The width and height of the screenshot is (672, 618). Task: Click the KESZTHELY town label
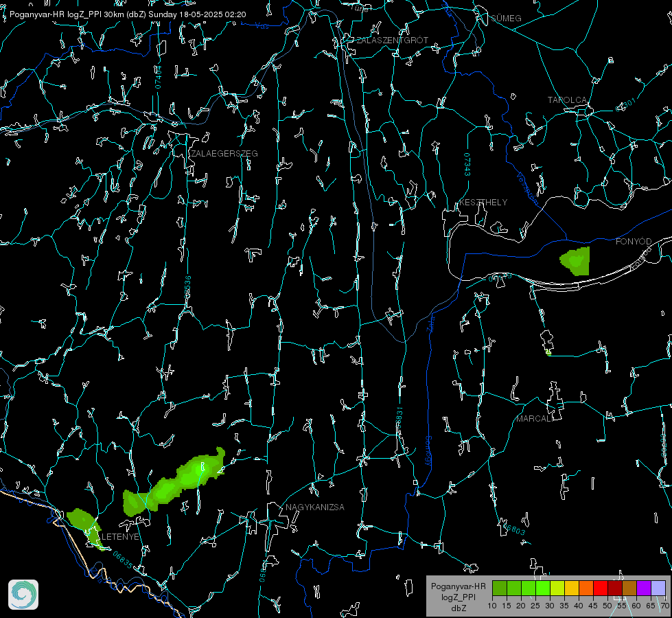[x=483, y=203]
